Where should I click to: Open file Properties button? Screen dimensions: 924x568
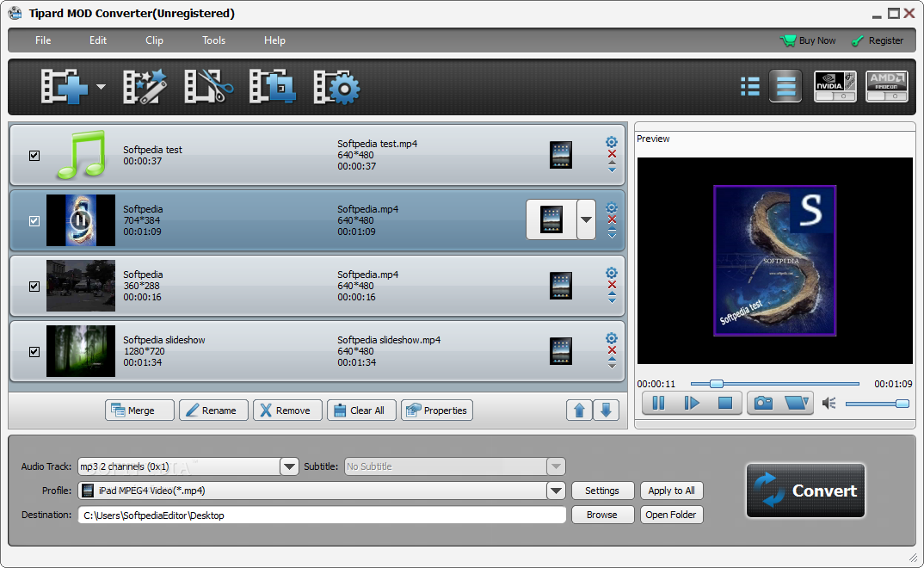[437, 411]
